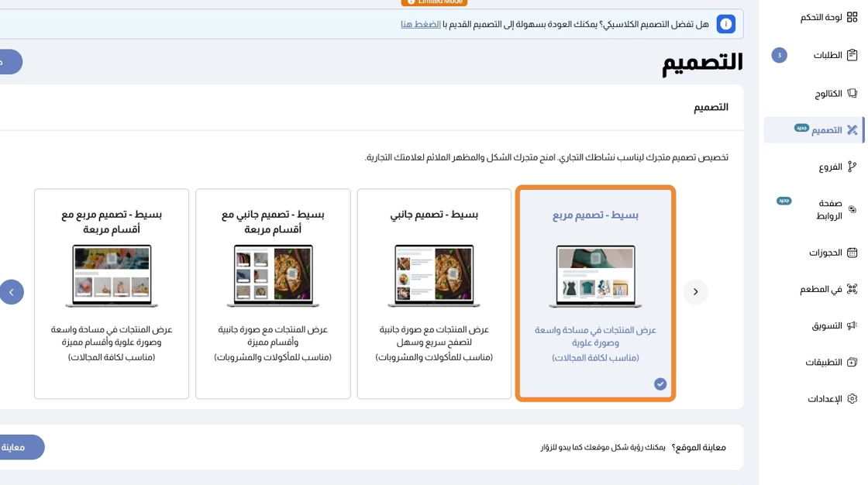This screenshot has width=868, height=485.
Task: Open الفروع menu item
Action: tap(830, 167)
